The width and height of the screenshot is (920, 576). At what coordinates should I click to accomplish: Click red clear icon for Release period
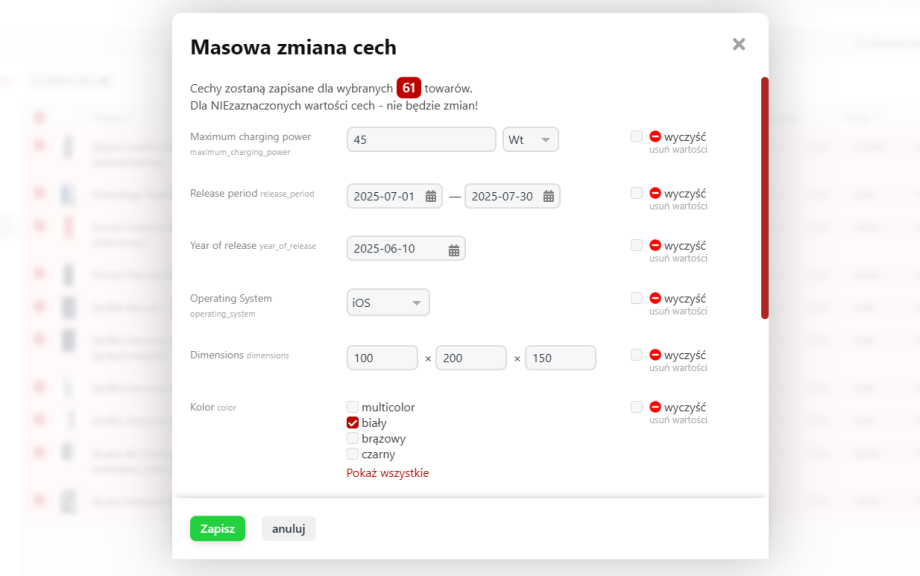pos(655,193)
